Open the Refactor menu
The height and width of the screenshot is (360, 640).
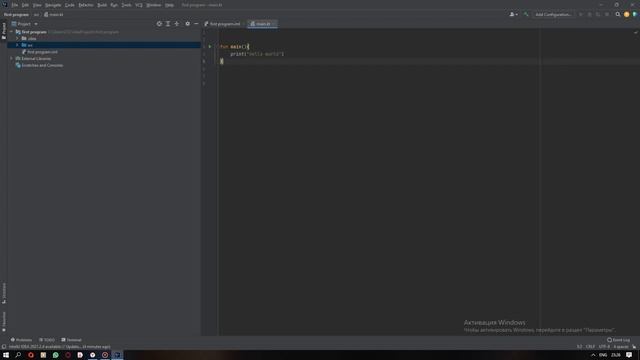coord(86,5)
